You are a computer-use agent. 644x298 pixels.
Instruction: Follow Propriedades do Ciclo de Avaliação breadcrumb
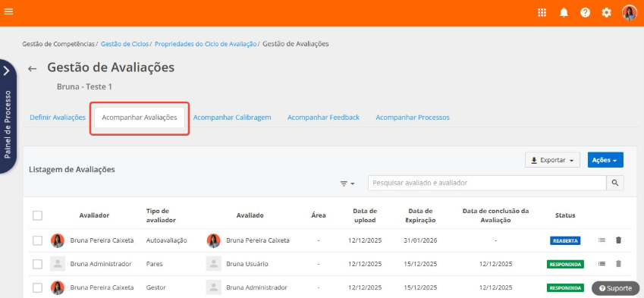[x=206, y=44]
